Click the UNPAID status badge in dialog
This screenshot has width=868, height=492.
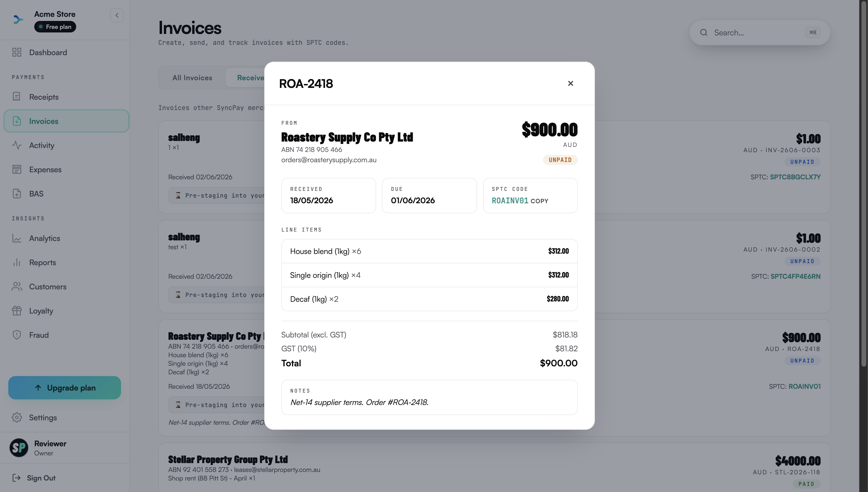click(x=560, y=160)
